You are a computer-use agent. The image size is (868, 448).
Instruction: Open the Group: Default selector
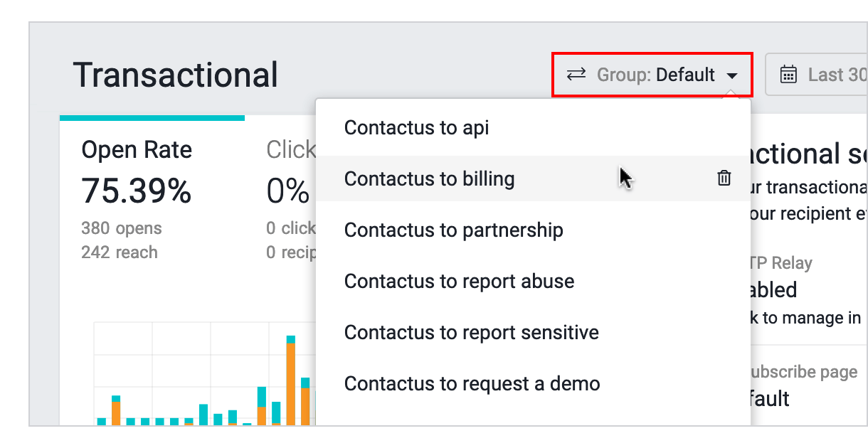click(652, 74)
